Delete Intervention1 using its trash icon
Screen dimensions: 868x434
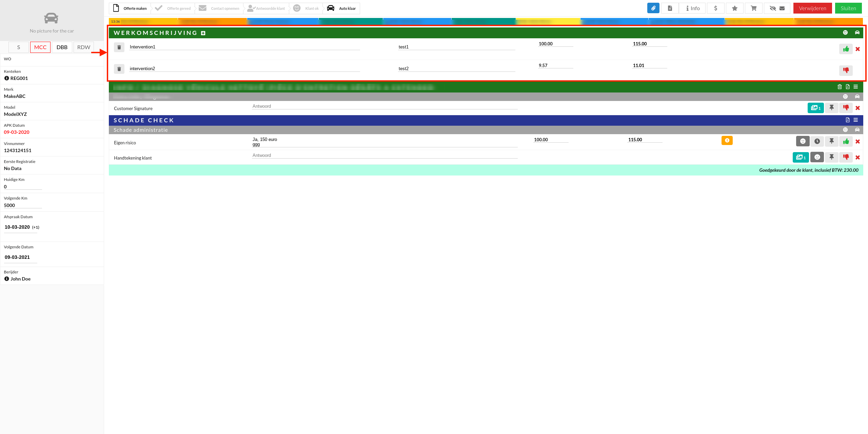[119, 47]
